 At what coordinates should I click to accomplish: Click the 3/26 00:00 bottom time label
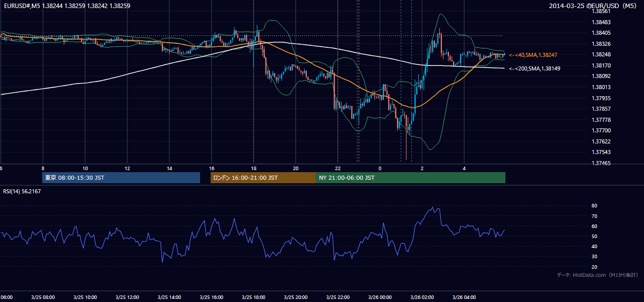point(380,297)
